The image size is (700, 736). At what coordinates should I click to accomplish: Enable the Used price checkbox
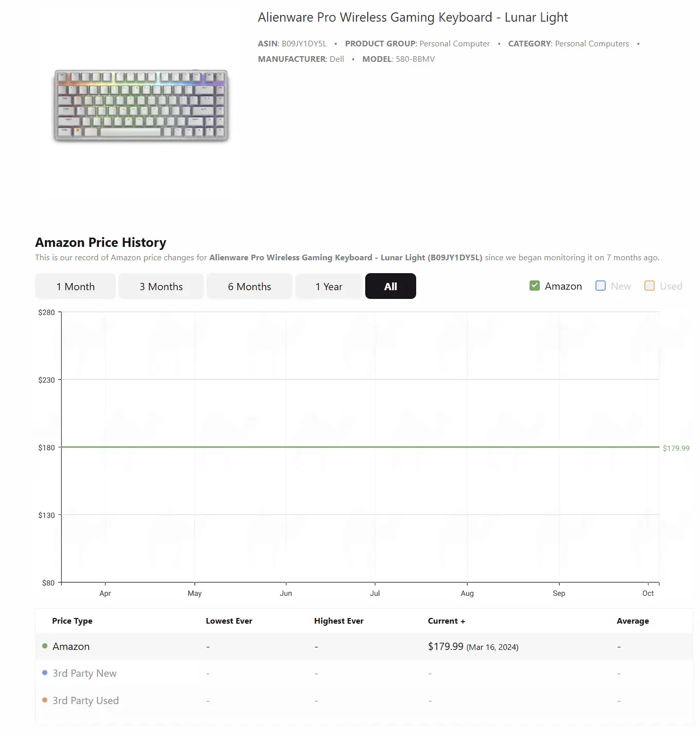tap(650, 286)
